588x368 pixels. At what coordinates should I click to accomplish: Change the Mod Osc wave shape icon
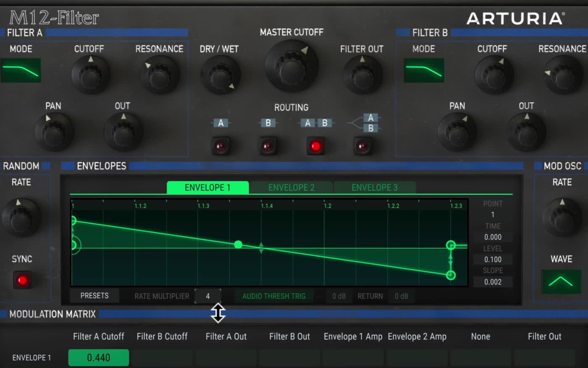pos(561,281)
